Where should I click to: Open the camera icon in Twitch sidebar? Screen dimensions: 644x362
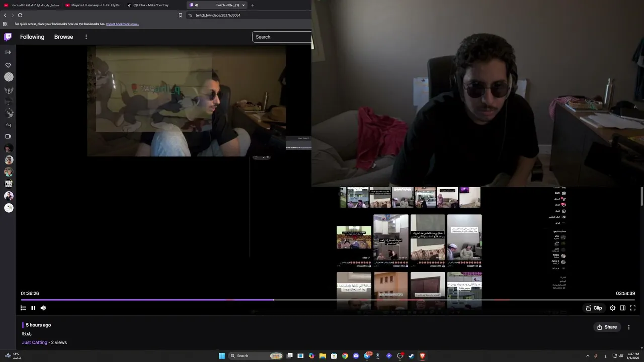pyautogui.click(x=8, y=136)
